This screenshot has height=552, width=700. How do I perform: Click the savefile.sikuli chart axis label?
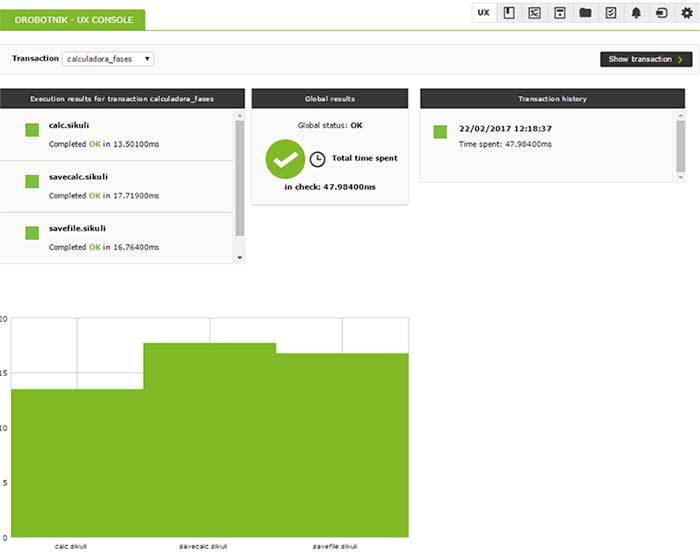(335, 547)
